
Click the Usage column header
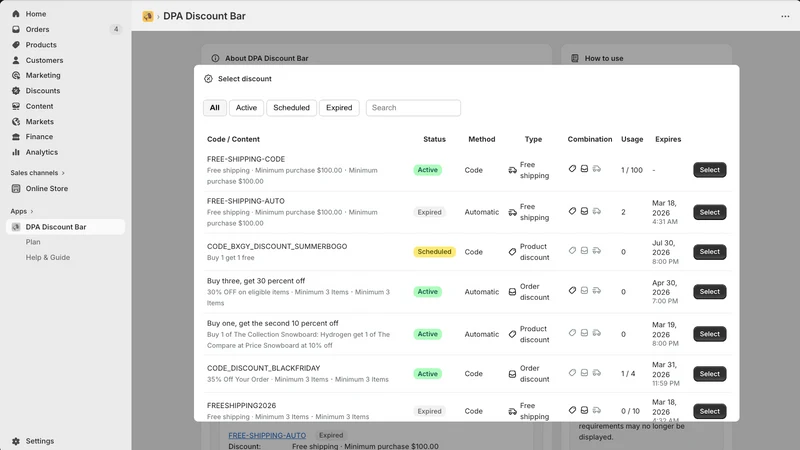point(632,139)
